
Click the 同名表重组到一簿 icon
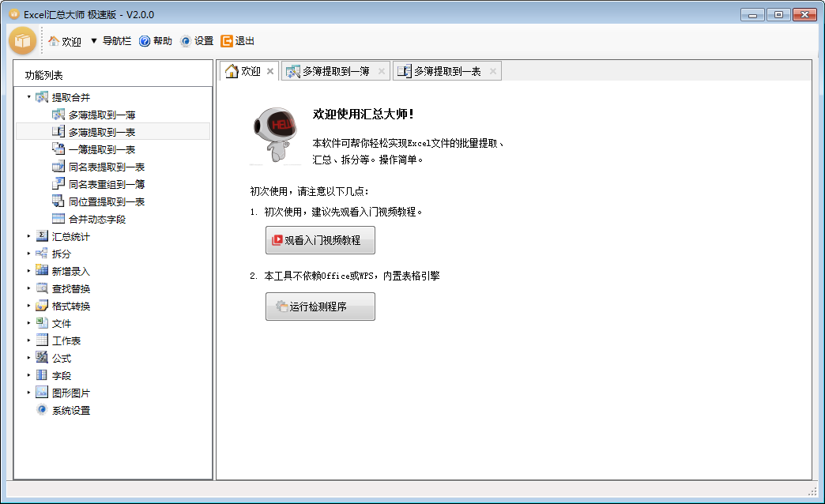59,183
